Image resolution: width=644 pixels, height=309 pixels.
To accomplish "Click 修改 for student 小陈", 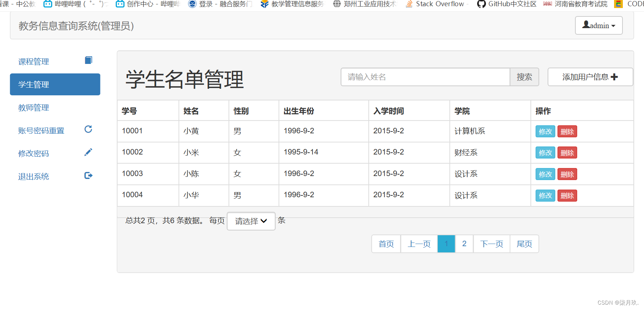I will 545,174.
